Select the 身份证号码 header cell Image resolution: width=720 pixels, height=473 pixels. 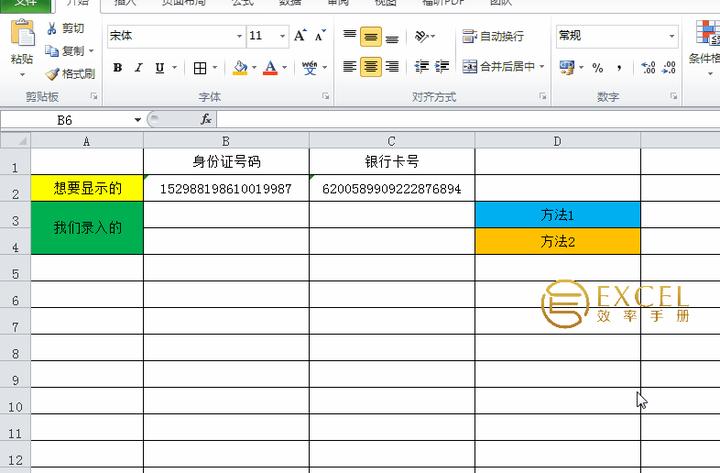(x=226, y=162)
